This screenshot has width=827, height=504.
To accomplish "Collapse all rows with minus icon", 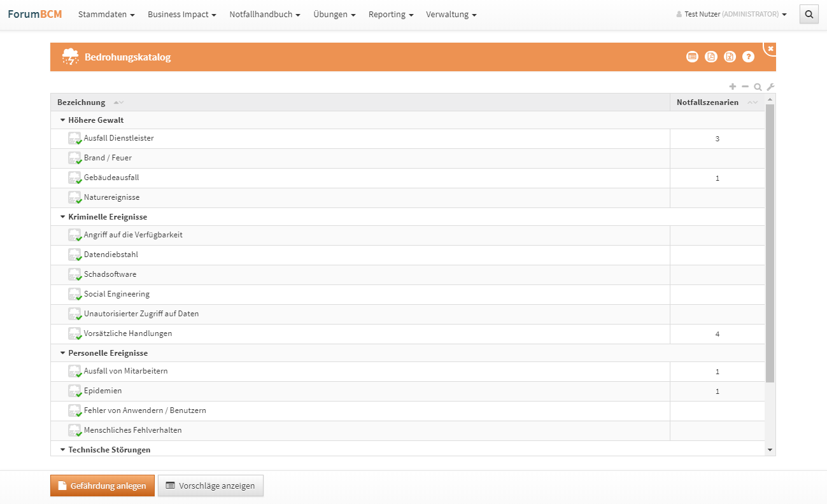I will click(746, 87).
